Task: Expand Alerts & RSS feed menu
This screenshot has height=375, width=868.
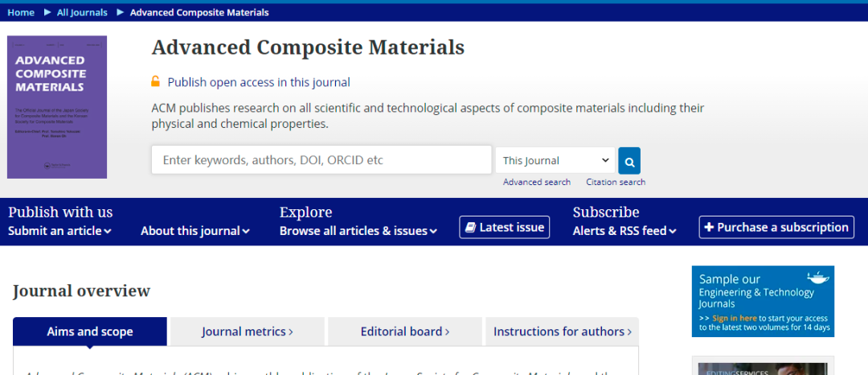Action: pyautogui.click(x=624, y=231)
